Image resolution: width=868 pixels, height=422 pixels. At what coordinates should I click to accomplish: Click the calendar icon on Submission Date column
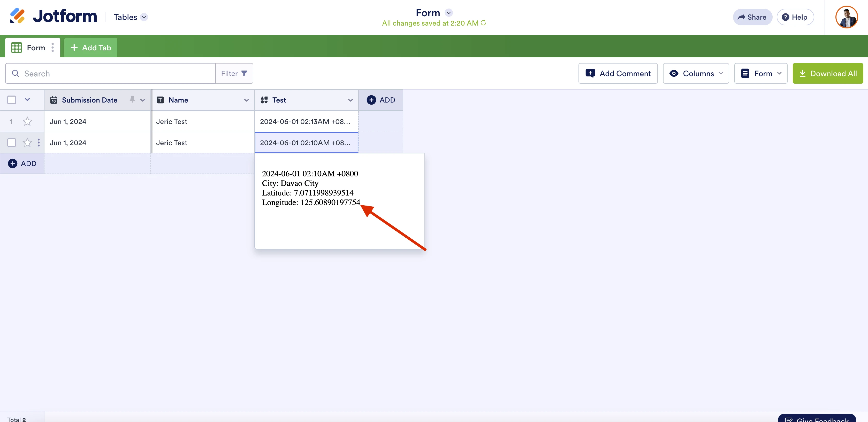(54, 100)
